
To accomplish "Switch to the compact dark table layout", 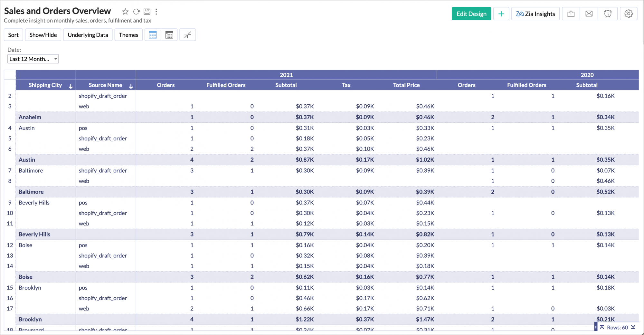I will pyautogui.click(x=169, y=35).
